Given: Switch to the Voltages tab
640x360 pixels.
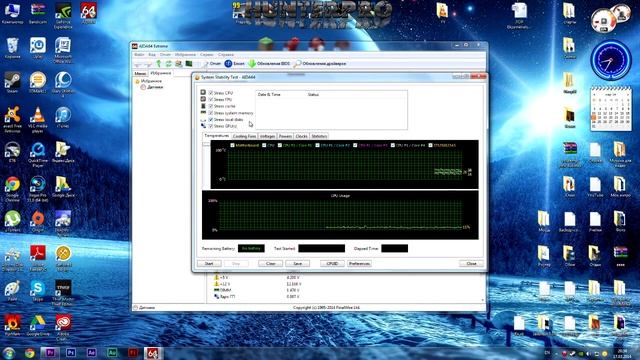Looking at the screenshot, I should coord(267,136).
